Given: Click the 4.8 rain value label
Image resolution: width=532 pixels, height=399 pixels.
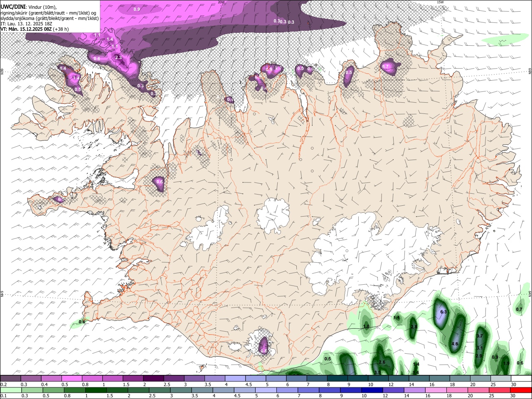Looking at the screenshot, I should point(455,344).
